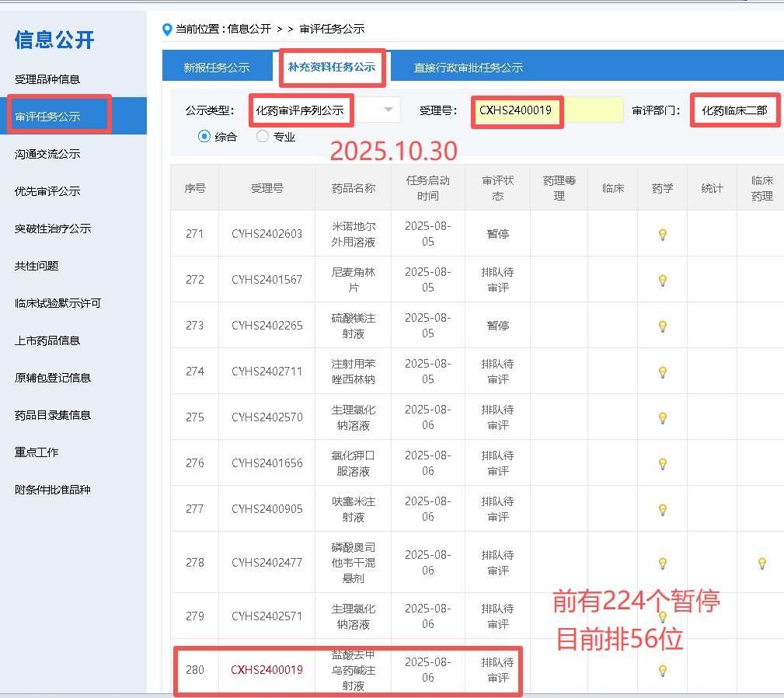Viewport: 784px width, 698px height.
Task: Open 上市药品信息 in sidebar
Action: 47,340
